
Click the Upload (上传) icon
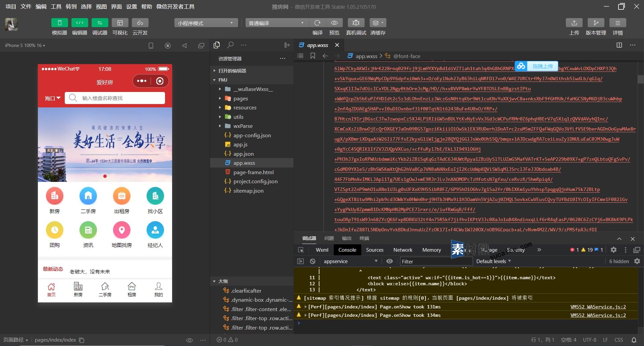click(x=574, y=23)
